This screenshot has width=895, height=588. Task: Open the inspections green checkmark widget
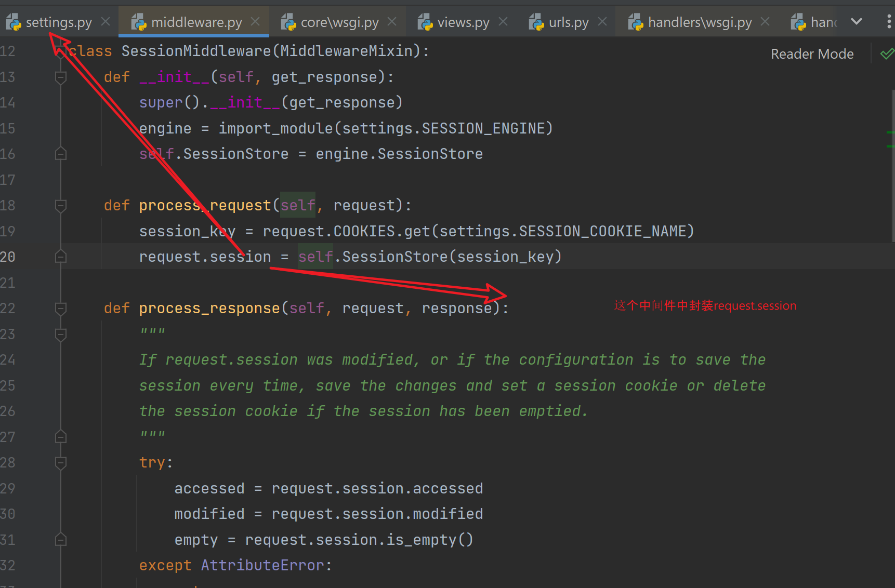tap(887, 54)
